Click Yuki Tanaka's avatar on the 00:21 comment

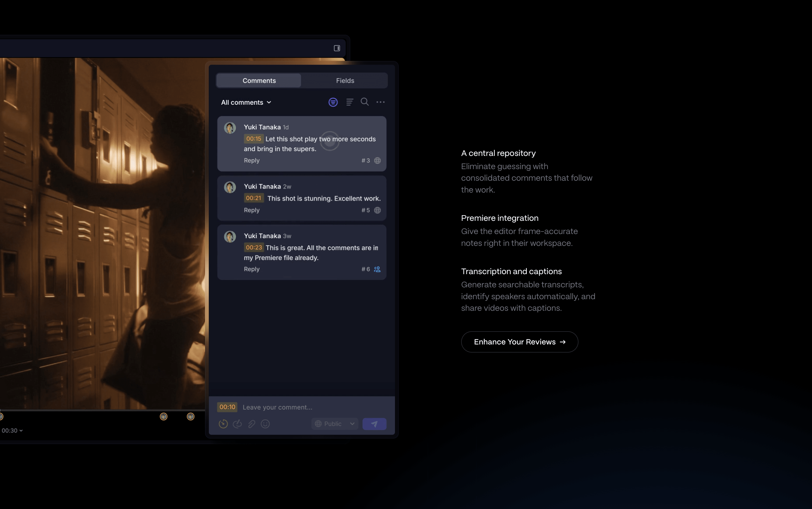[x=230, y=187]
